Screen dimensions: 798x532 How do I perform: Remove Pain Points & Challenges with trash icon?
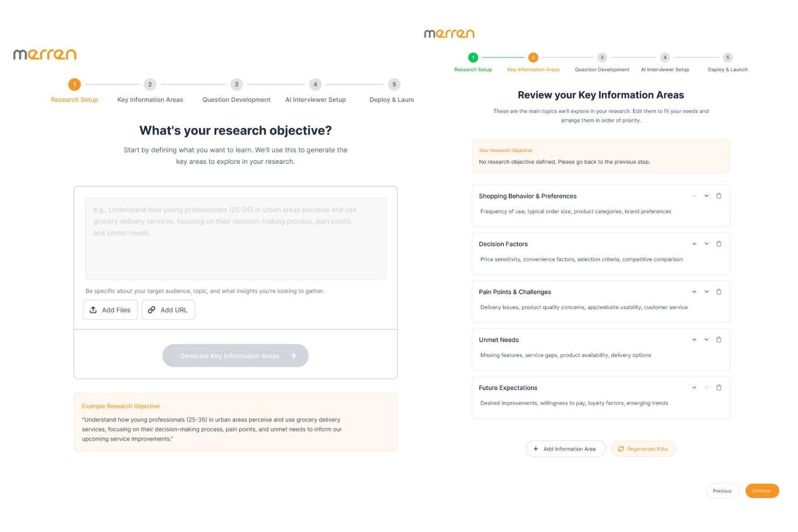tap(718, 292)
